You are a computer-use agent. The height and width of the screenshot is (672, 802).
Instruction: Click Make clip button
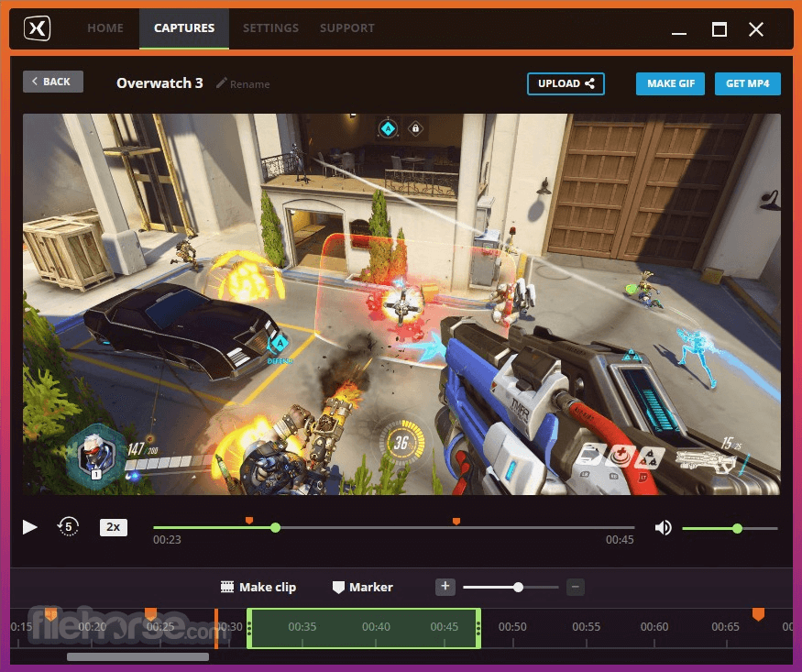click(x=258, y=587)
